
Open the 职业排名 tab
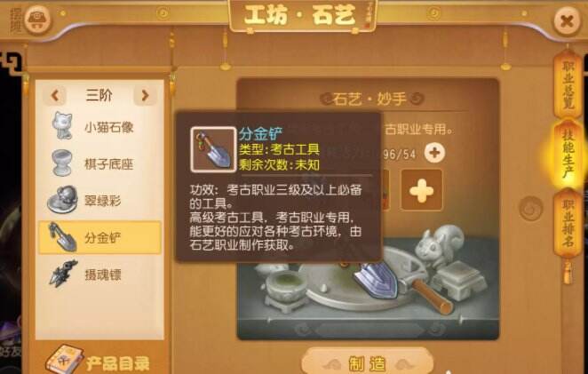point(568,224)
